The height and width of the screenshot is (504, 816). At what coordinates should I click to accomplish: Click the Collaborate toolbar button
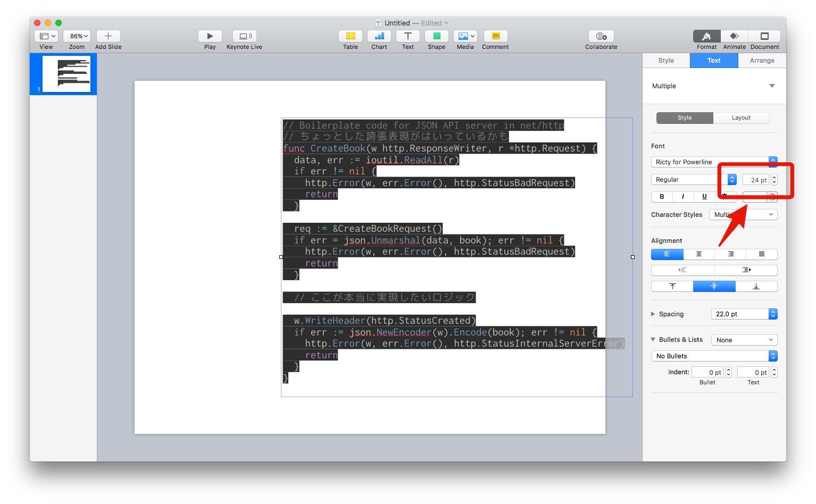tap(601, 36)
